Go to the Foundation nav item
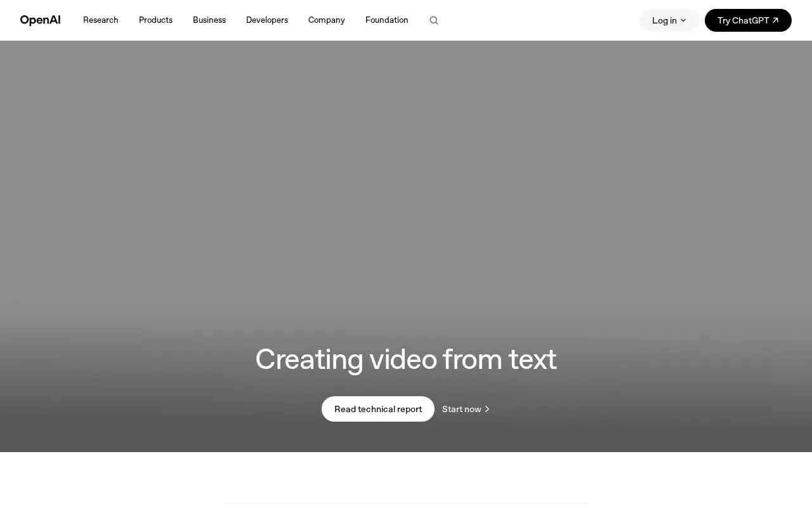The width and height of the screenshot is (812, 508). click(x=387, y=20)
